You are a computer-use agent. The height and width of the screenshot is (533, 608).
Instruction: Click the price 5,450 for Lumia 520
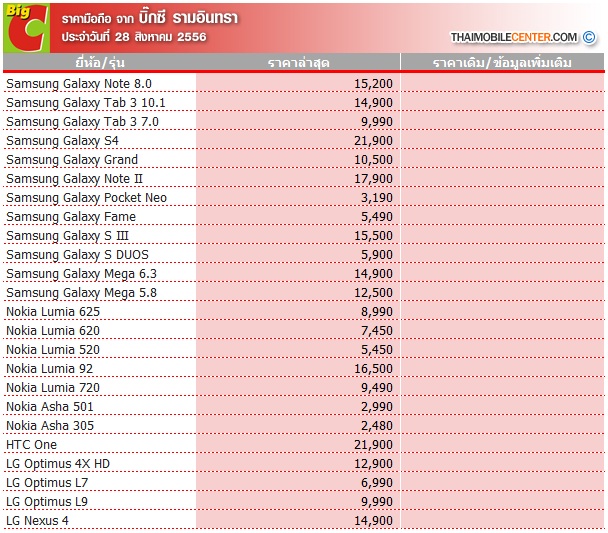[377, 350]
